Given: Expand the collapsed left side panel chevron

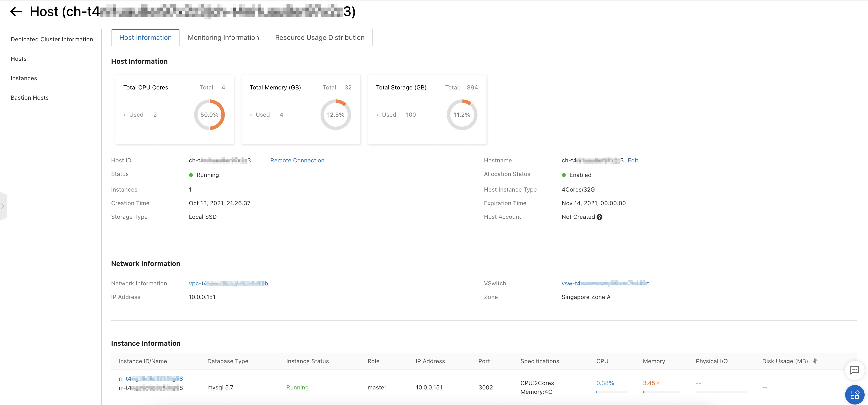Looking at the screenshot, I should click(x=3, y=206).
